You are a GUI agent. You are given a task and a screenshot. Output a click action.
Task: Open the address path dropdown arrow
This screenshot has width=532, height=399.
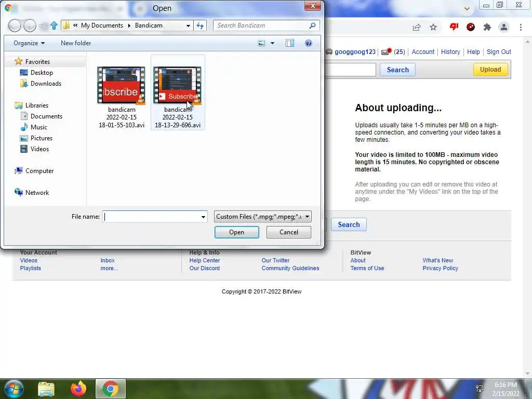188,25
